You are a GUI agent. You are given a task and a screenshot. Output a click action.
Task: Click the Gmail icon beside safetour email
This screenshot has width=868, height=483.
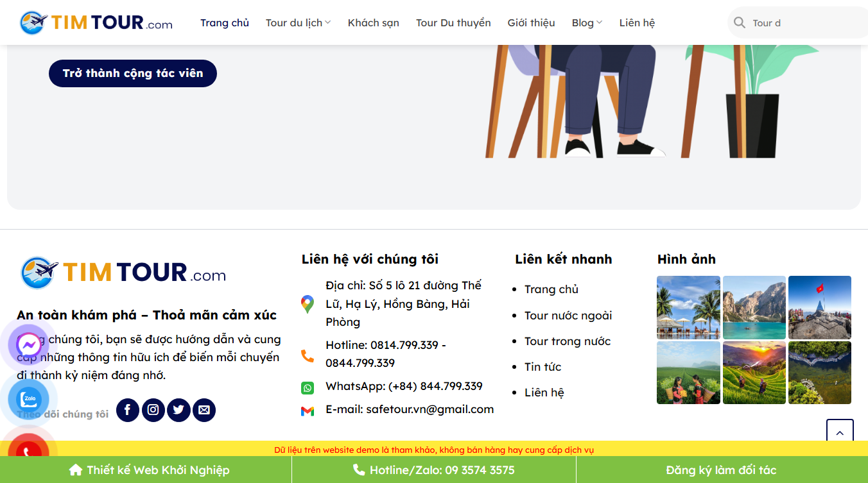click(x=308, y=410)
